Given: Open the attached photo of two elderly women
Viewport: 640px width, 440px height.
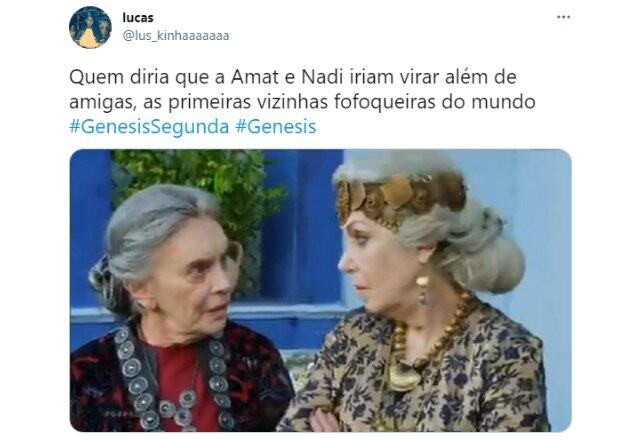Looking at the screenshot, I should coord(320,290).
